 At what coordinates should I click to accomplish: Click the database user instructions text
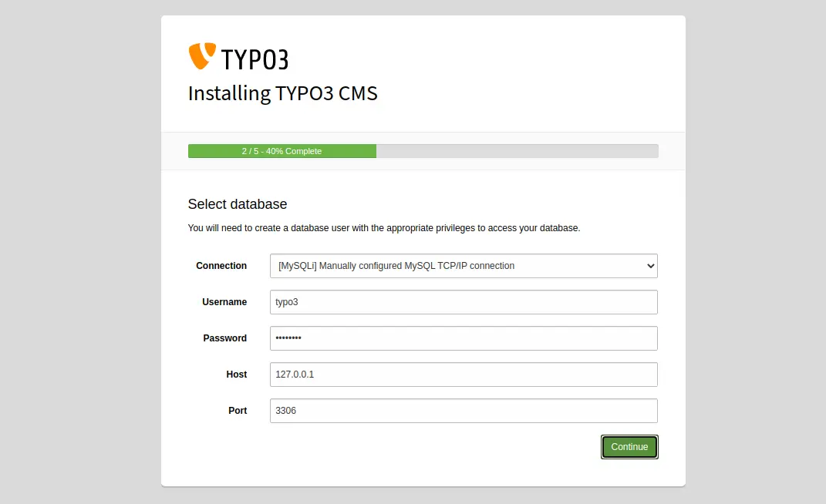tap(384, 228)
